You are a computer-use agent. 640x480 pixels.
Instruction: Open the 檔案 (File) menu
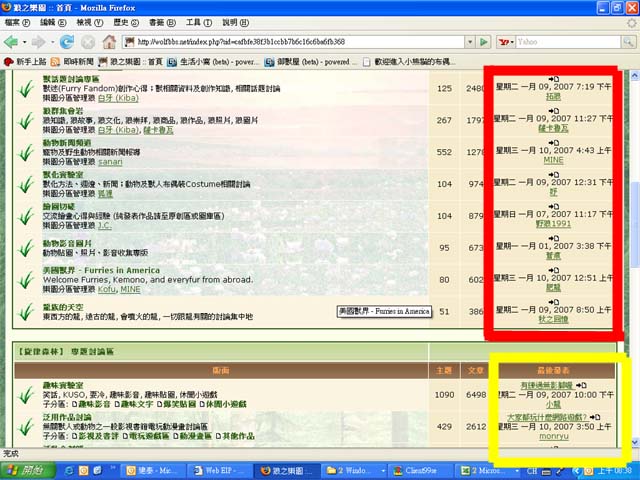click(x=17, y=22)
